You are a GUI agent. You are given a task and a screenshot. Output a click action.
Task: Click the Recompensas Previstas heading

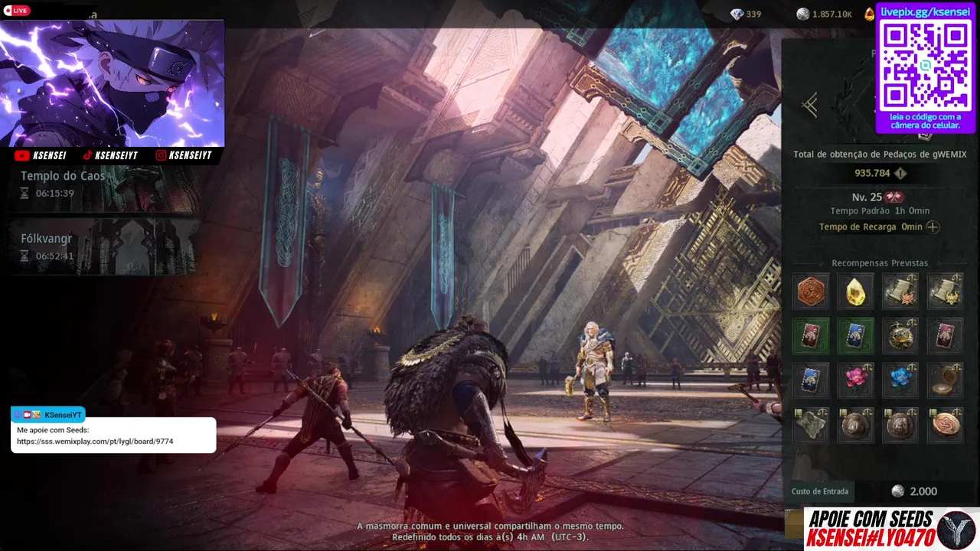[x=880, y=263]
